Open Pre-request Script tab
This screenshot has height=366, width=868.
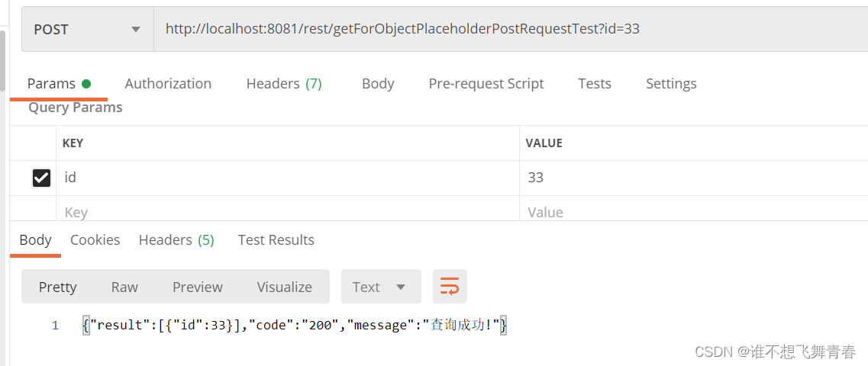coord(486,83)
